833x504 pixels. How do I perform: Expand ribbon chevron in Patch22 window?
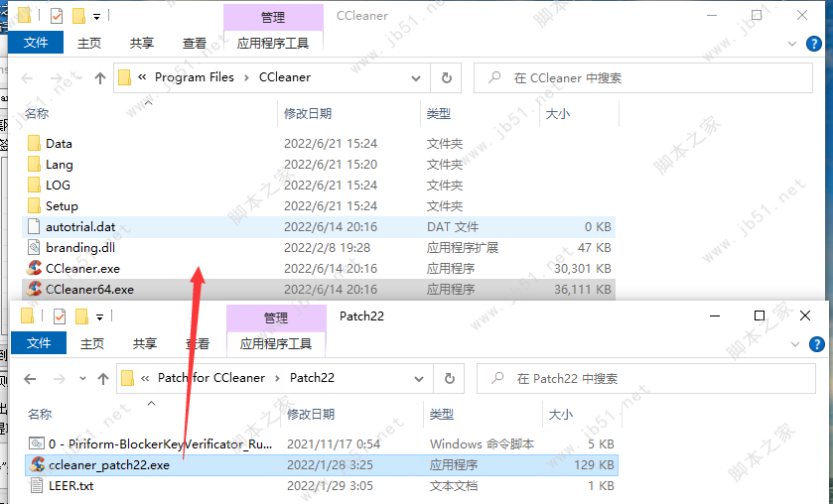pos(794,344)
